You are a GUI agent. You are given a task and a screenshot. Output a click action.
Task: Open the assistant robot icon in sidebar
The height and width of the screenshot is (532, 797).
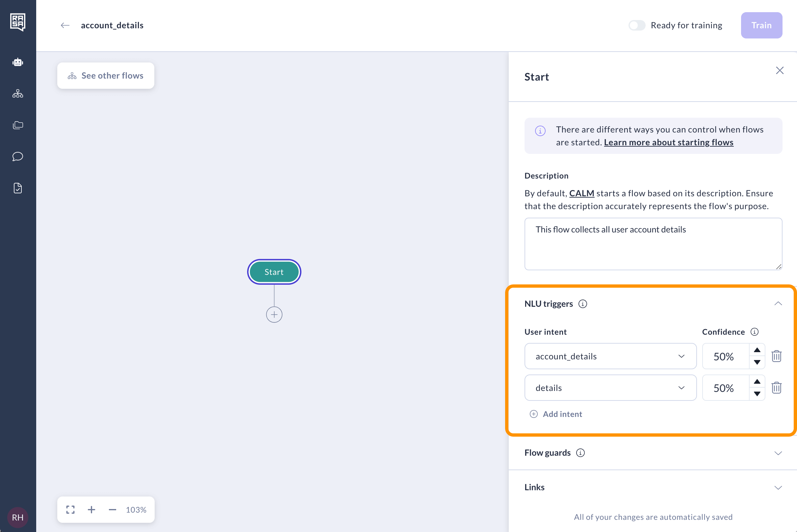click(18, 62)
